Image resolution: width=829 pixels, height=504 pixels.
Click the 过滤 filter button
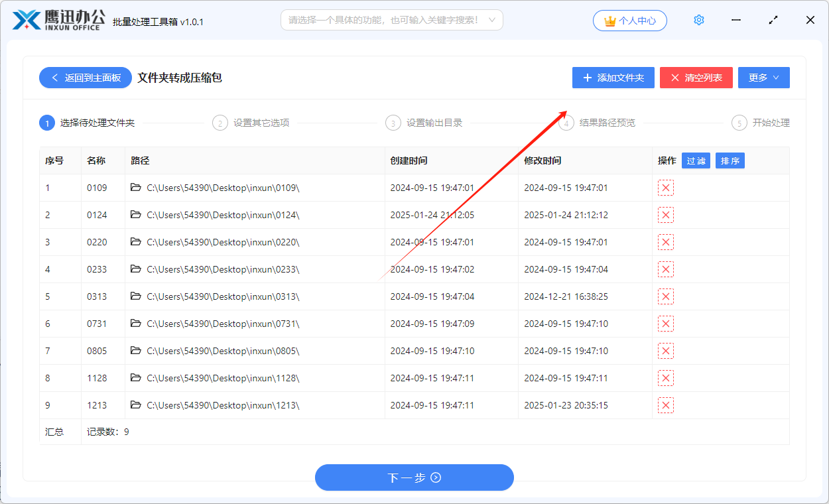[696, 160]
